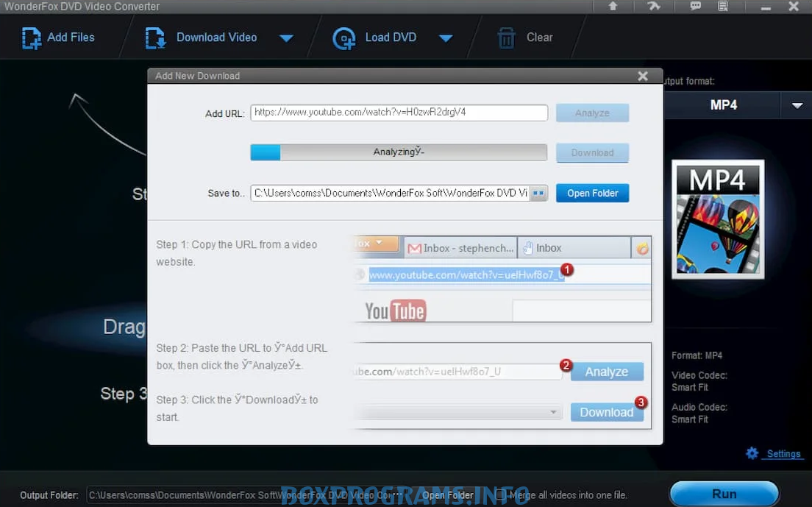Click the 'Audio Codec: Smart Fit' text
The height and width of the screenshot is (507, 812).
[699, 414]
